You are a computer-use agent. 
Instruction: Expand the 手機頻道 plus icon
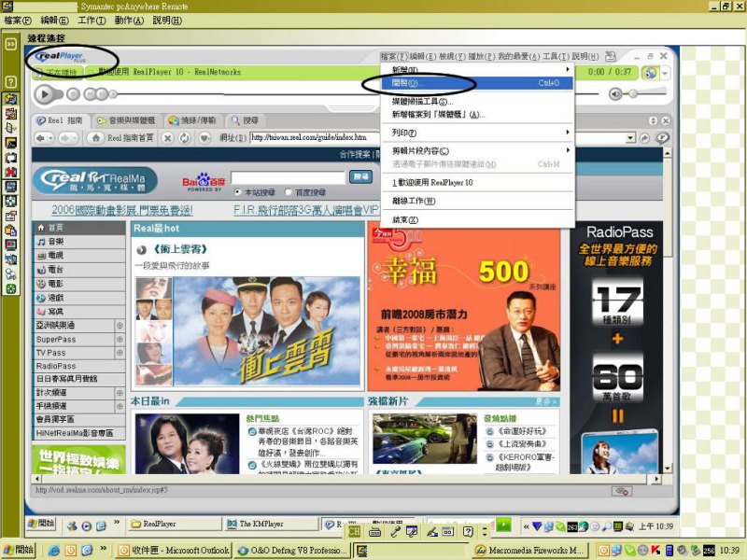(x=120, y=406)
